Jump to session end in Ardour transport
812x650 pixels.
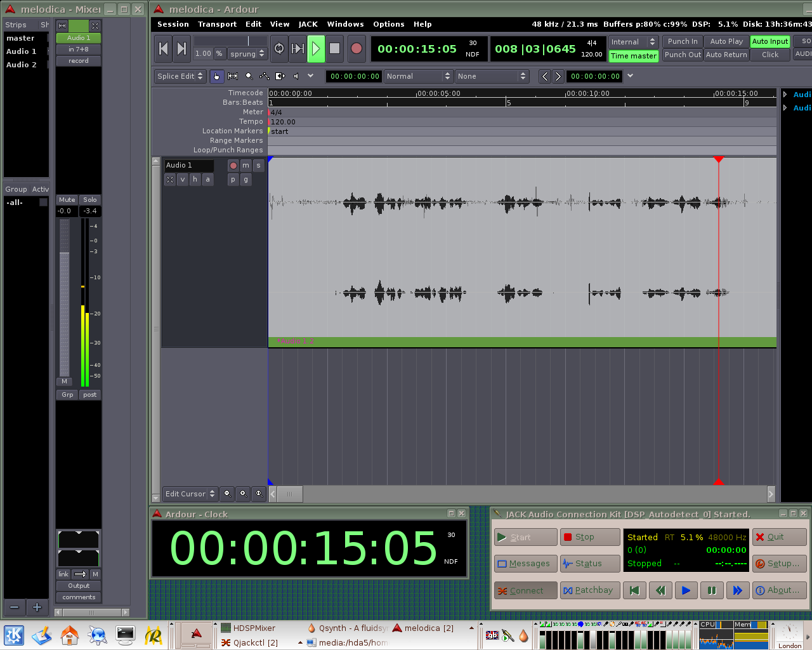point(181,49)
